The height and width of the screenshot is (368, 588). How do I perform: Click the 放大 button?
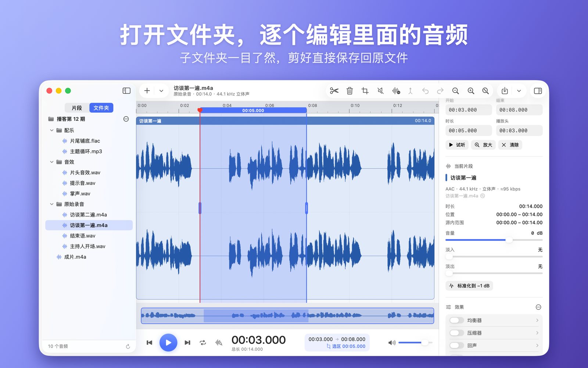coord(483,145)
